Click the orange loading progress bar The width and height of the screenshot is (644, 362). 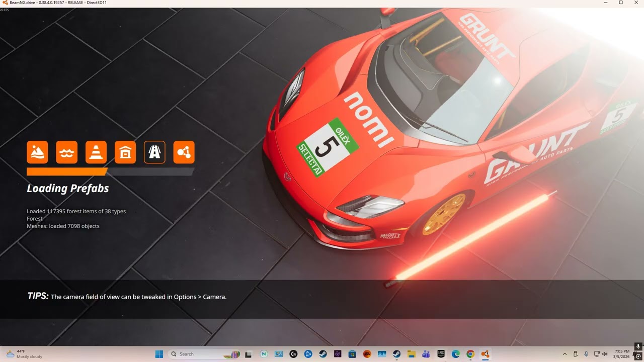click(110, 172)
